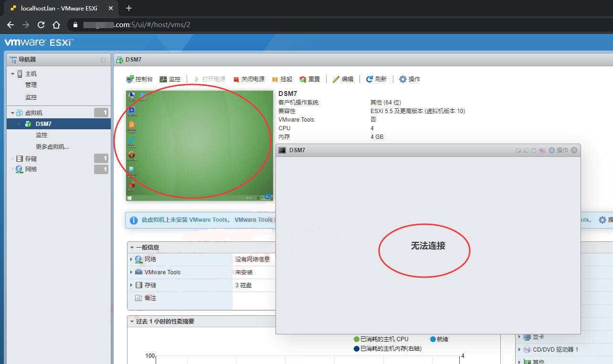Click the VMware ESXi logo
Image resolution: width=613 pixels, height=364 pixels.
click(39, 42)
